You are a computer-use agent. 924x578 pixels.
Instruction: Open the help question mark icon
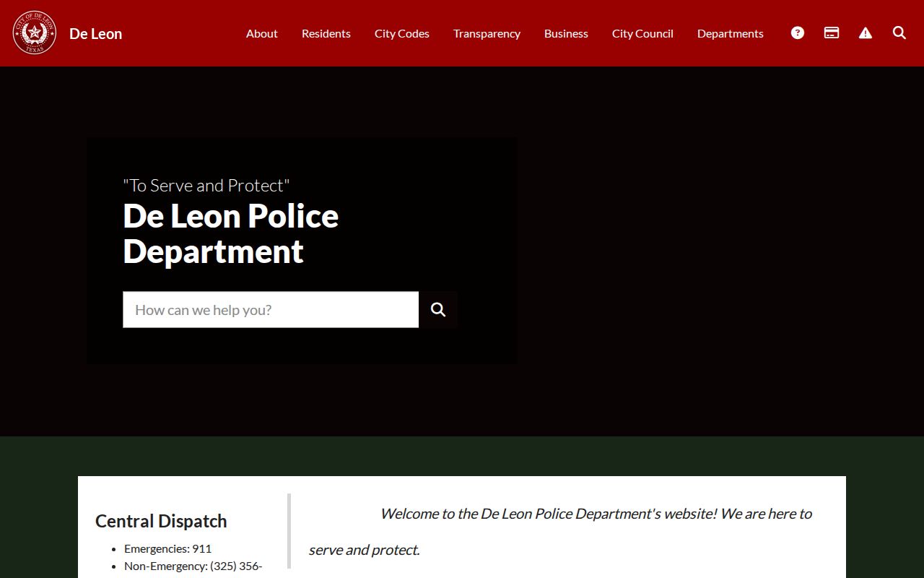[x=798, y=33]
